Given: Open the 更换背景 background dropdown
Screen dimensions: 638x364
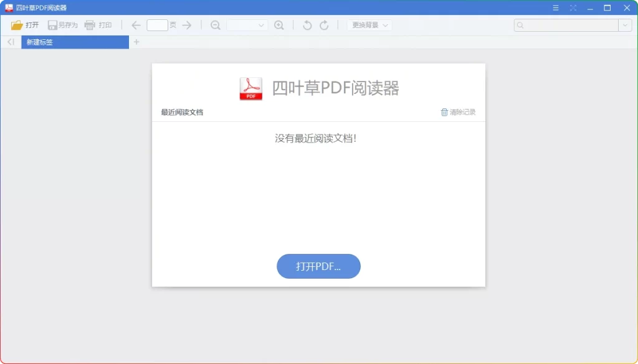Looking at the screenshot, I should pyautogui.click(x=368, y=25).
